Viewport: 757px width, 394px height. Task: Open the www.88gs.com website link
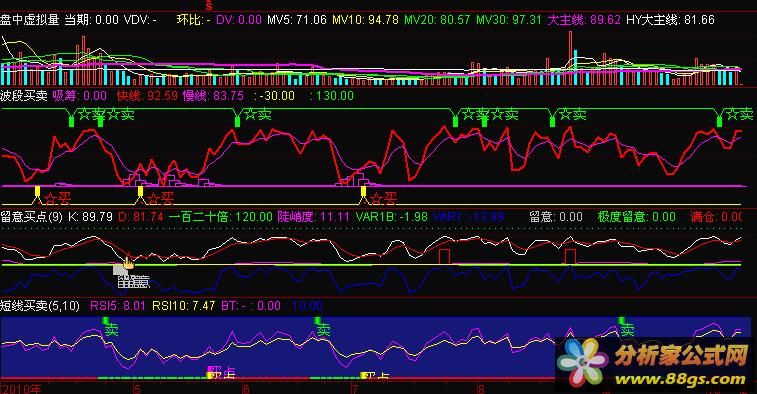680,379
